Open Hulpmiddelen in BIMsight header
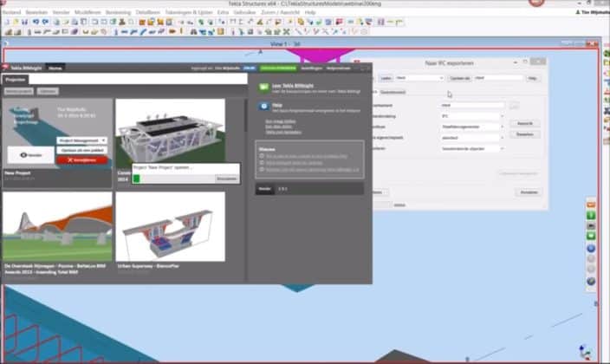The width and height of the screenshot is (610, 364). point(338,68)
